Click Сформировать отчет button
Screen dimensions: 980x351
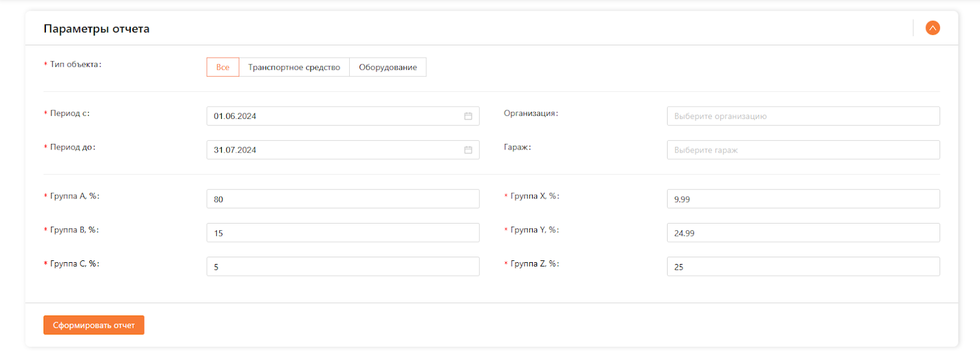94,325
